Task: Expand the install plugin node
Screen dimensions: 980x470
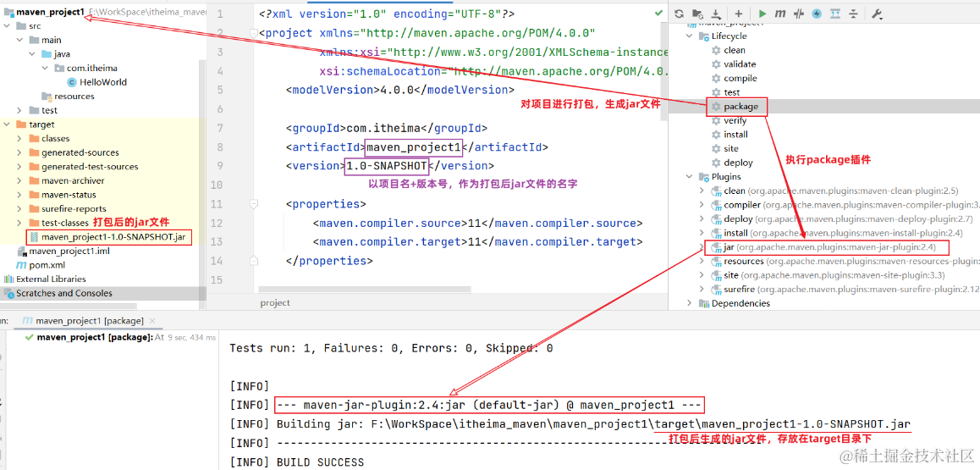Action: 702,233
